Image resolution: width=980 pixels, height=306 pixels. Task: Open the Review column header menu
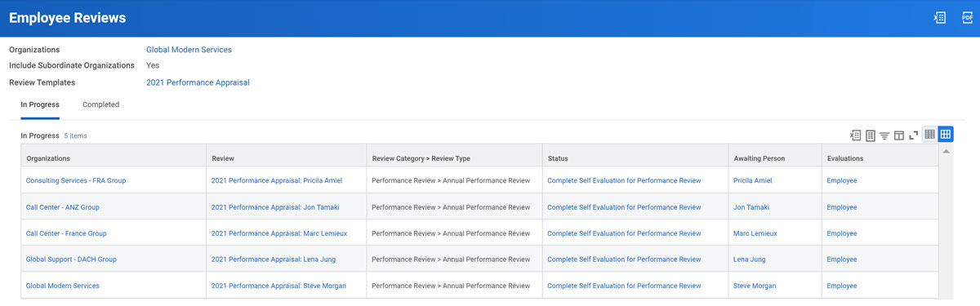coord(286,157)
